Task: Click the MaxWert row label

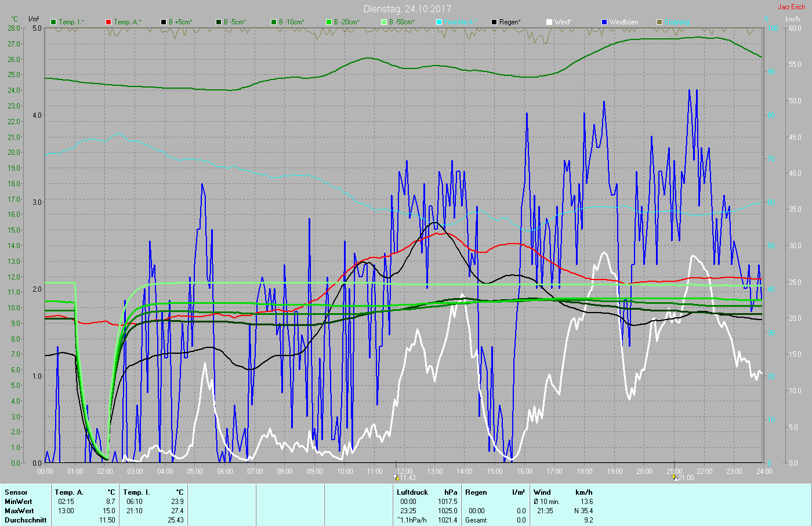Action: click(x=19, y=511)
